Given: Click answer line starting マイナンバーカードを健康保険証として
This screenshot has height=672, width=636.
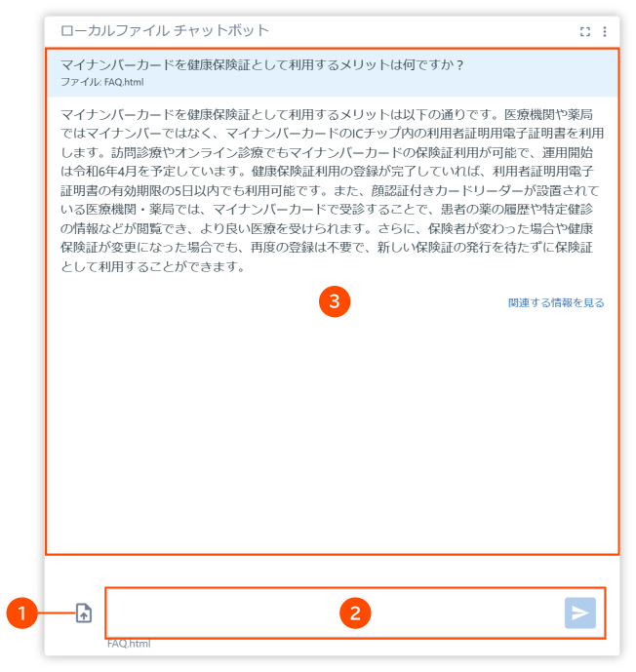Looking at the screenshot, I should [x=327, y=114].
